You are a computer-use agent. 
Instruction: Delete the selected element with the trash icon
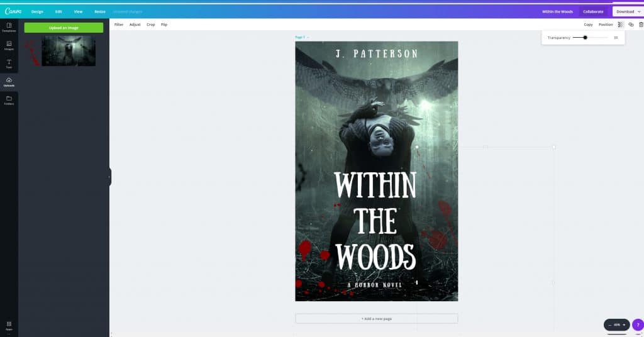(x=640, y=25)
